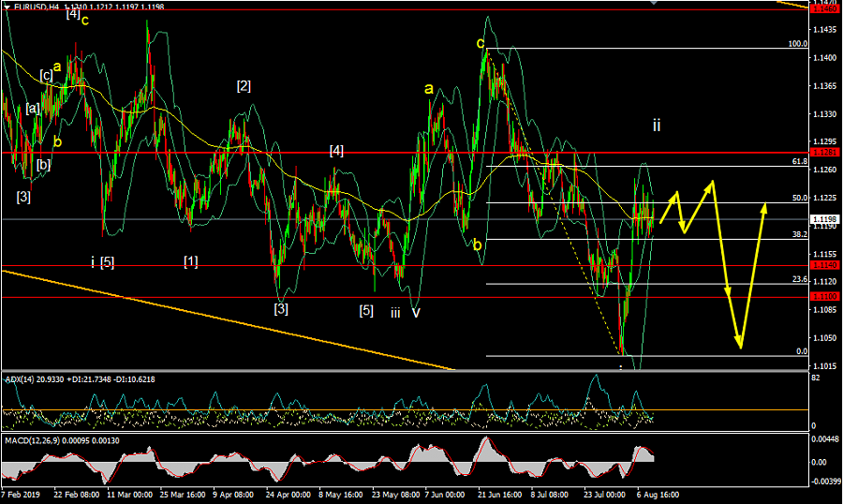Click the Fibonacci 61.8 level label
Screen dimensions: 843x504
[x=799, y=162]
